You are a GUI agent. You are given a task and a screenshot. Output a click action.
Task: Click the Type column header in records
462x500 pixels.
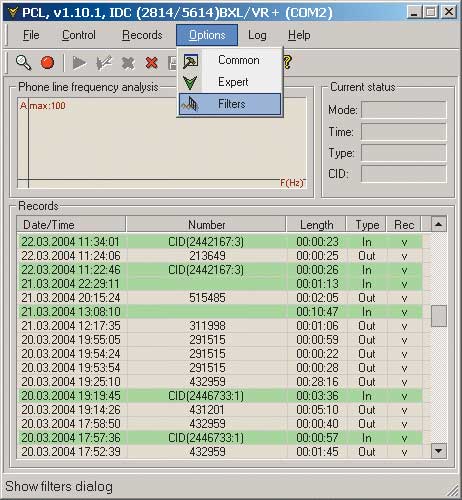coord(367,224)
